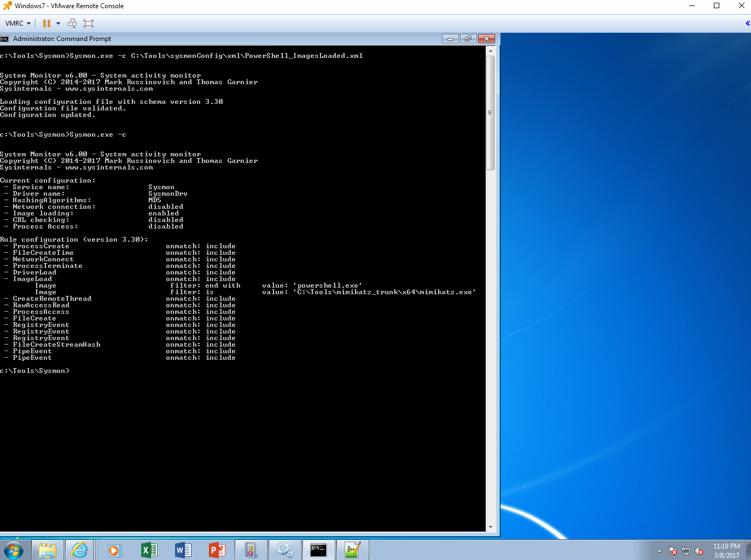The width and height of the screenshot is (751, 560).
Task: Click 'Configuration file validated.' output line
Action: coord(63,108)
